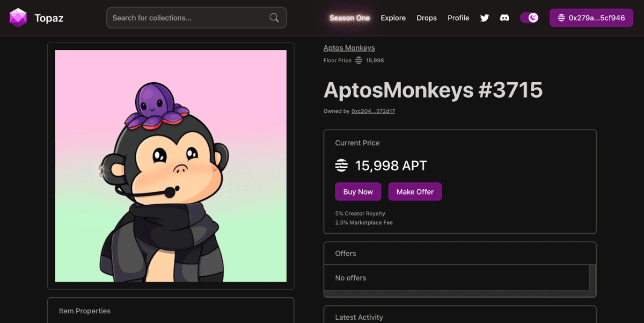Click the Aptos coin icon beside current price
This screenshot has height=323, width=644.
[341, 166]
